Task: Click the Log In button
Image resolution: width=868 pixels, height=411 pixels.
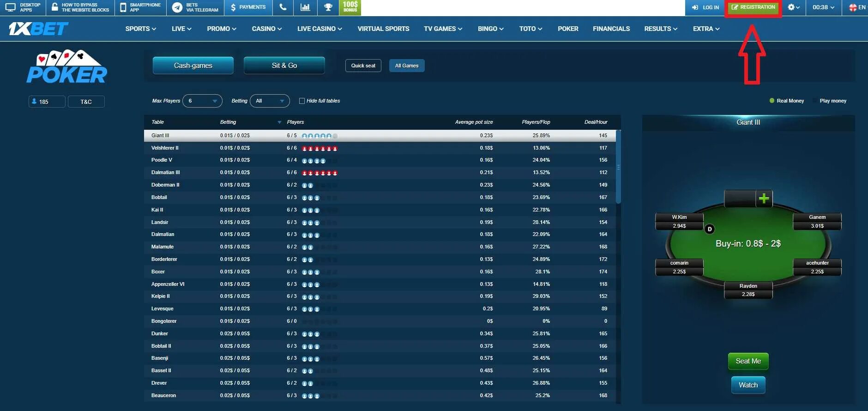Action: (705, 7)
